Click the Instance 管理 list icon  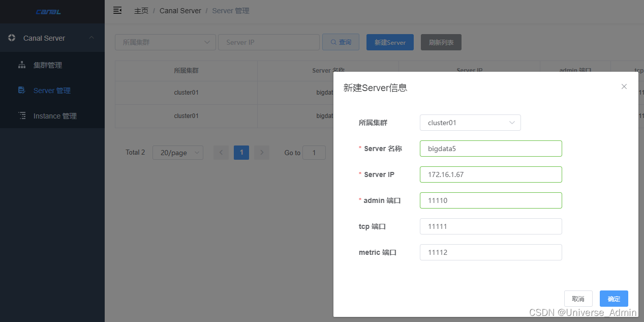(x=22, y=116)
